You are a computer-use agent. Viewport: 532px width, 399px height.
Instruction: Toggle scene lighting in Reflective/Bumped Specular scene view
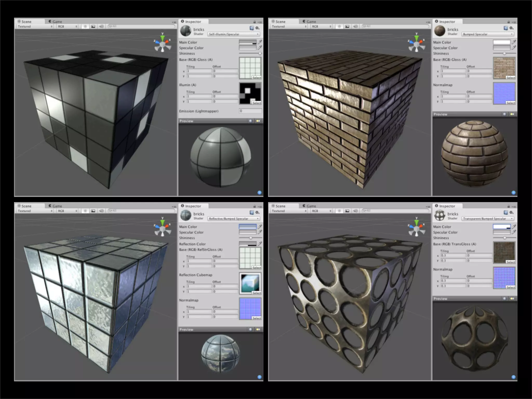coord(85,211)
